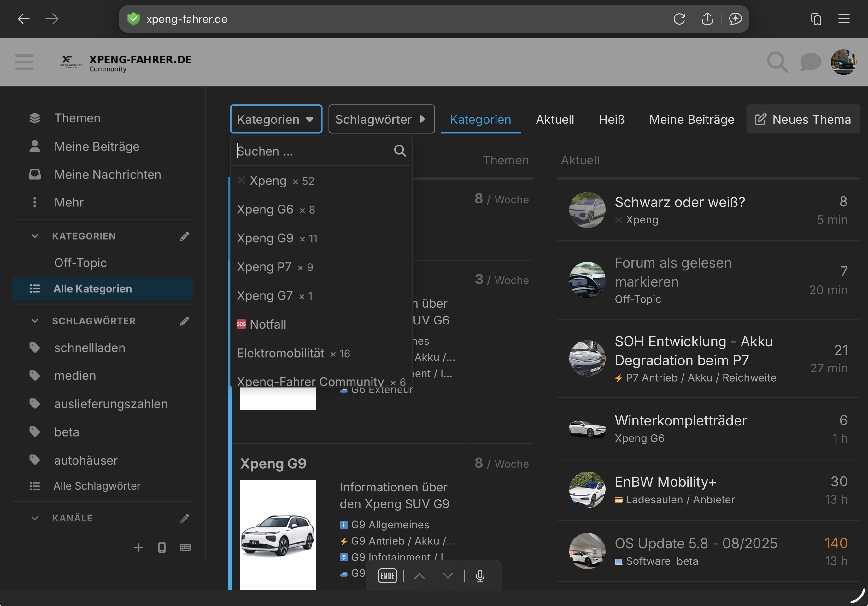868x606 pixels.
Task: Reload the page with the refresh icon
Action: click(x=679, y=19)
